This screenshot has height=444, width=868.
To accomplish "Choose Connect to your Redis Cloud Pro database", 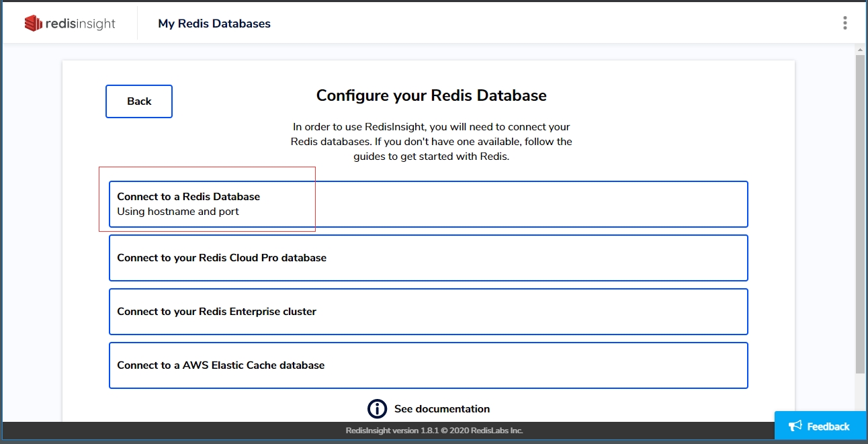I will point(428,258).
